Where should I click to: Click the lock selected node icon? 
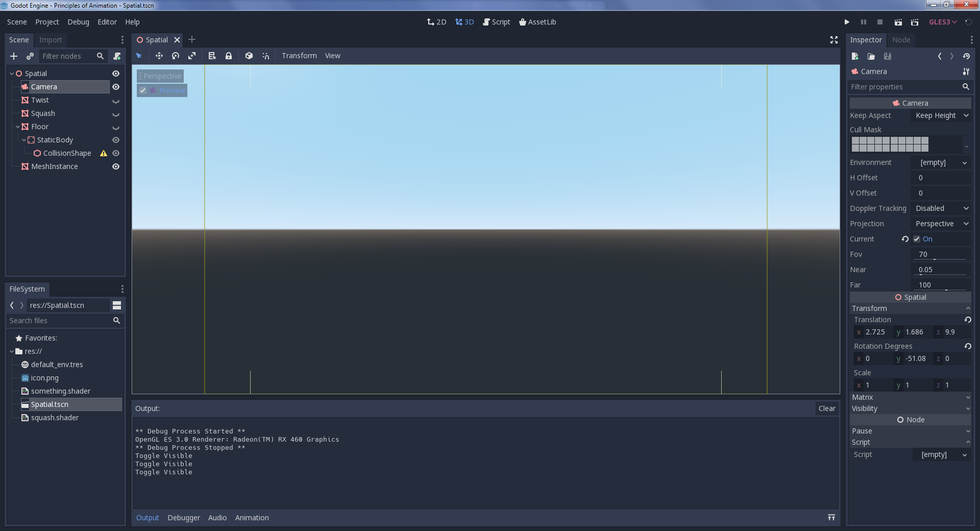pos(229,56)
